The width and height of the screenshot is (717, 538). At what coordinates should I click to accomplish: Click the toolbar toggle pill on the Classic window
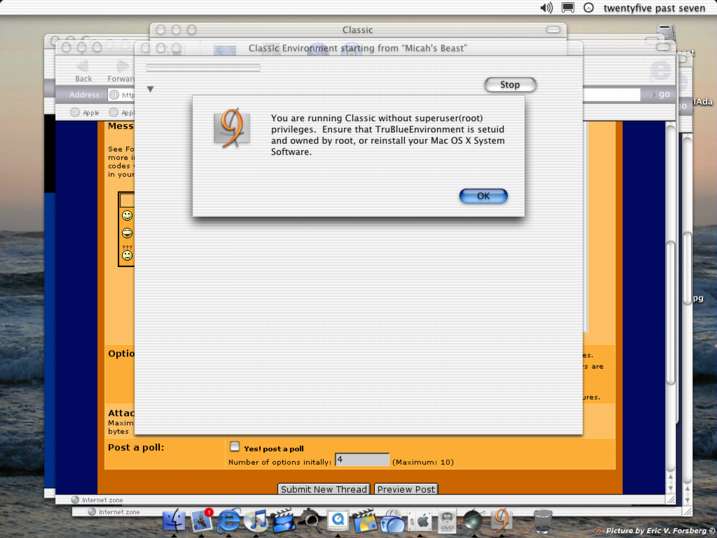[553, 30]
